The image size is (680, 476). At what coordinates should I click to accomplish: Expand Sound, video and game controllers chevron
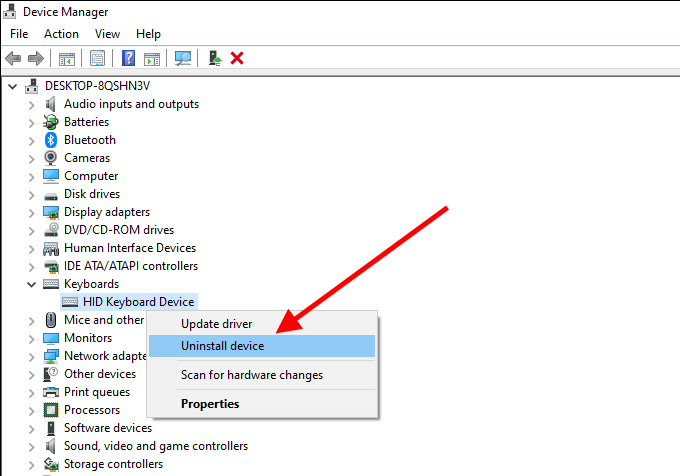(31, 446)
